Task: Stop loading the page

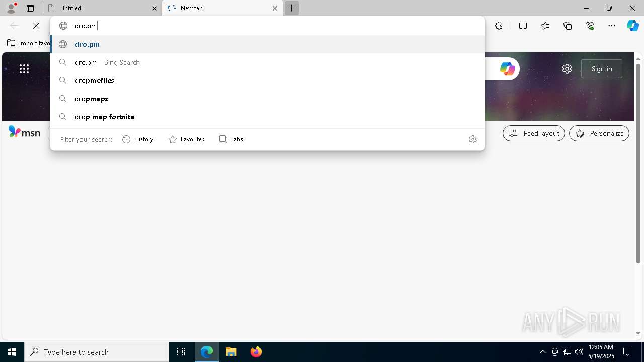Action: tap(36, 26)
